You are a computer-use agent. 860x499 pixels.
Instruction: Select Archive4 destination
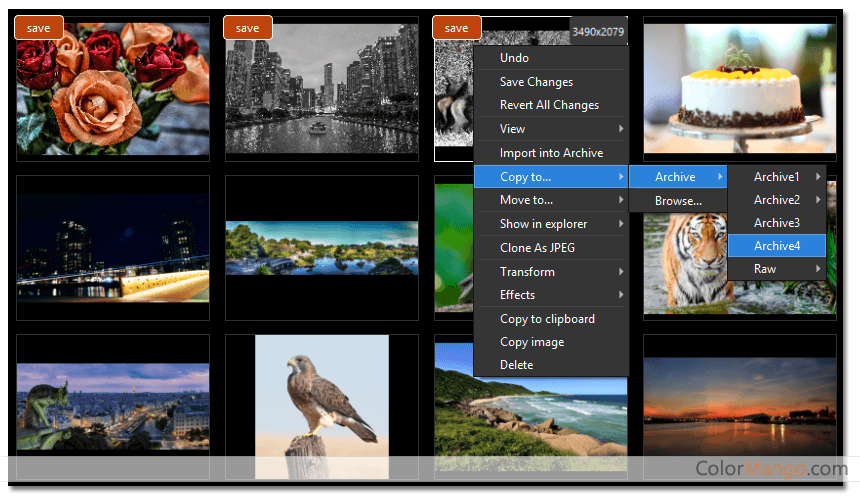click(x=777, y=246)
